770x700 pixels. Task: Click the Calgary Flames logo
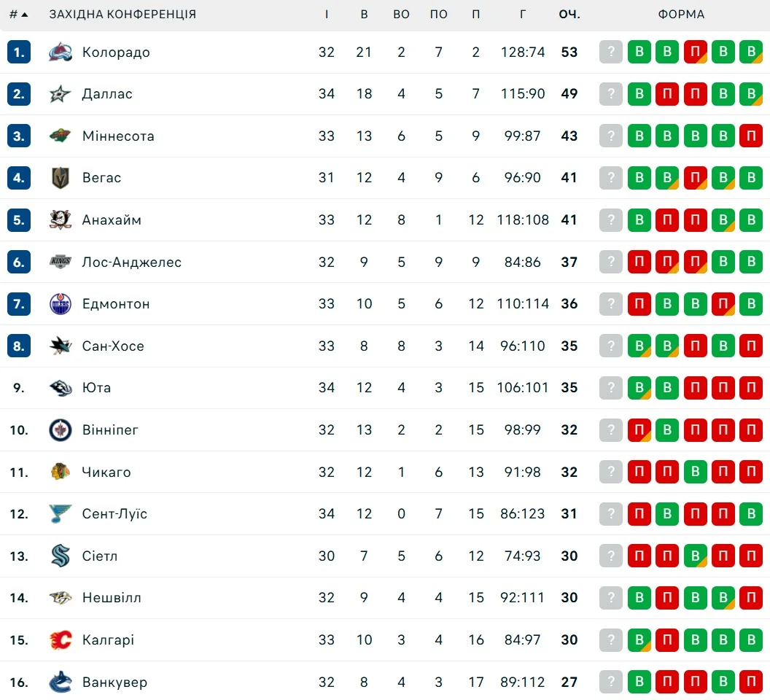(61, 640)
